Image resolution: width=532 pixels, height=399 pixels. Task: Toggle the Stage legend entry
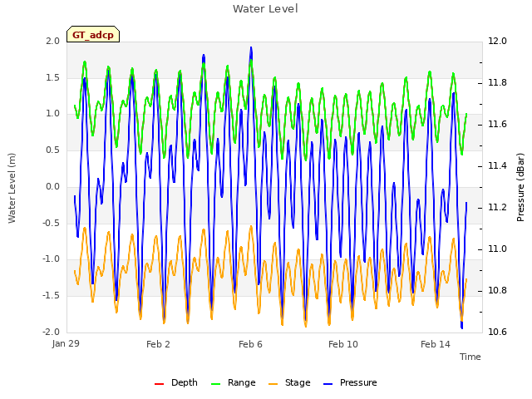pos(289,382)
